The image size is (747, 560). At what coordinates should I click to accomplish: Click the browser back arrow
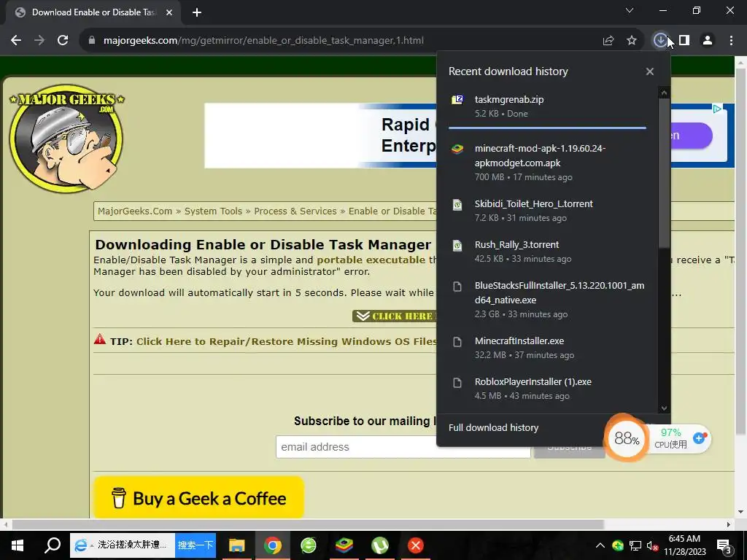point(16,41)
